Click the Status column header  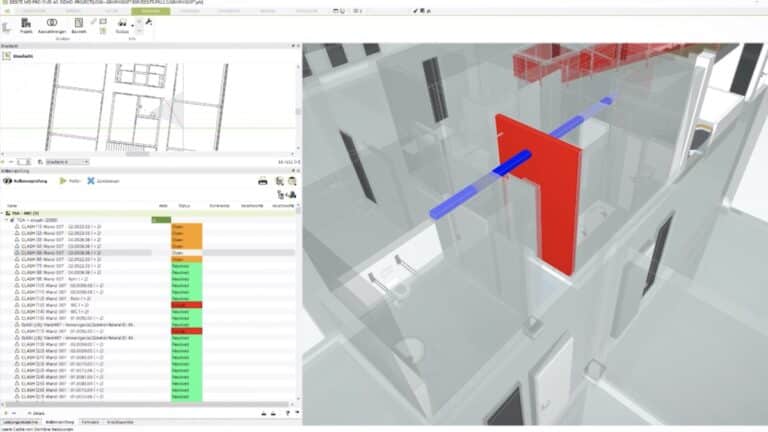[x=184, y=205]
